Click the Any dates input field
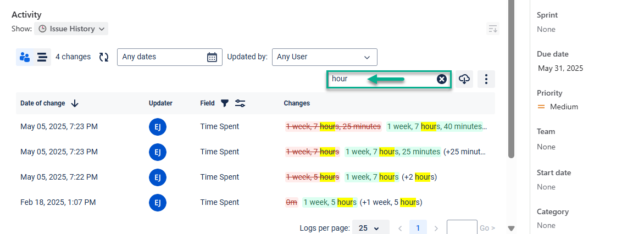 [x=163, y=57]
